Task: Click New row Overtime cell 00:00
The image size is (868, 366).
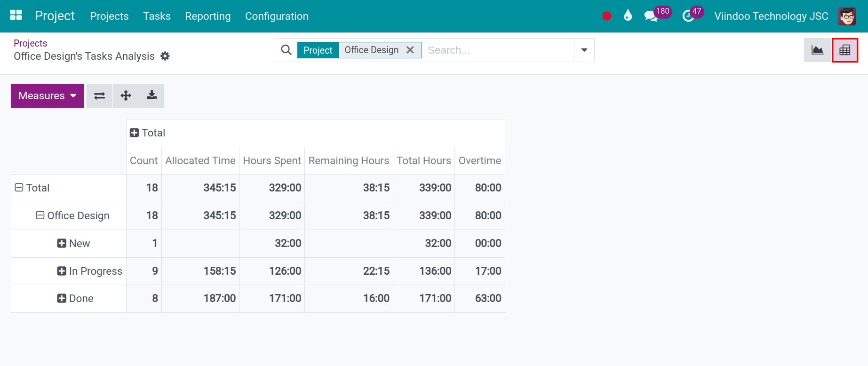Action: click(x=480, y=243)
